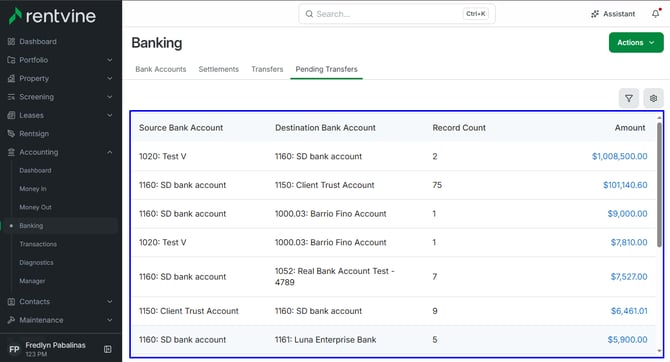Click the Amount column header
Viewport: 670px width, 362px height.
tap(630, 127)
